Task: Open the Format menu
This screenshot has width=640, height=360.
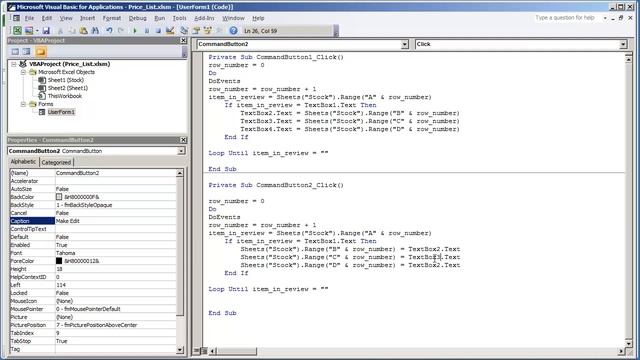Action: click(x=112, y=18)
